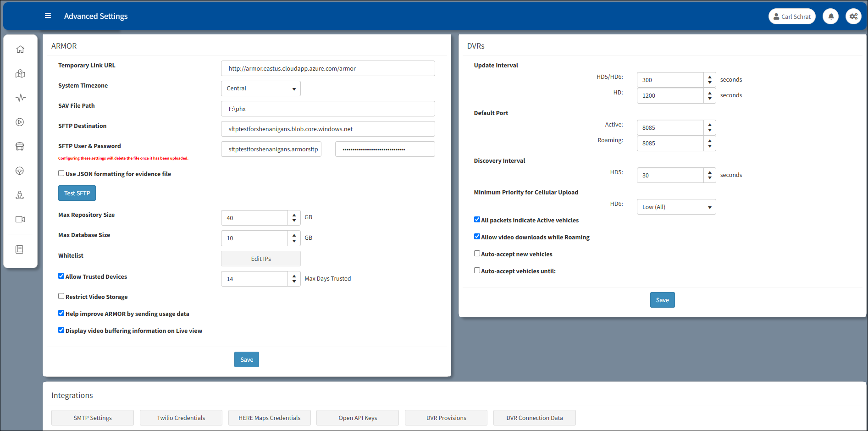Click the Temporary Link URL field
Screen dimensions: 868x431
point(328,68)
